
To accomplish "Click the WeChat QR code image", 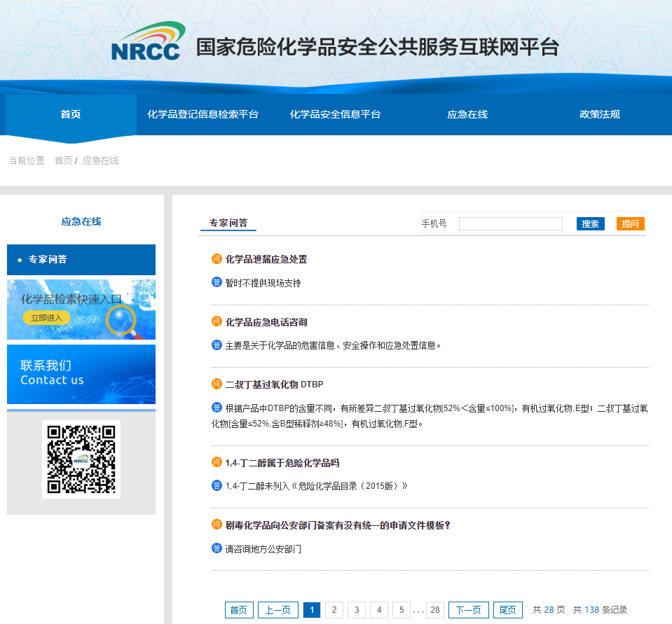I will [81, 459].
